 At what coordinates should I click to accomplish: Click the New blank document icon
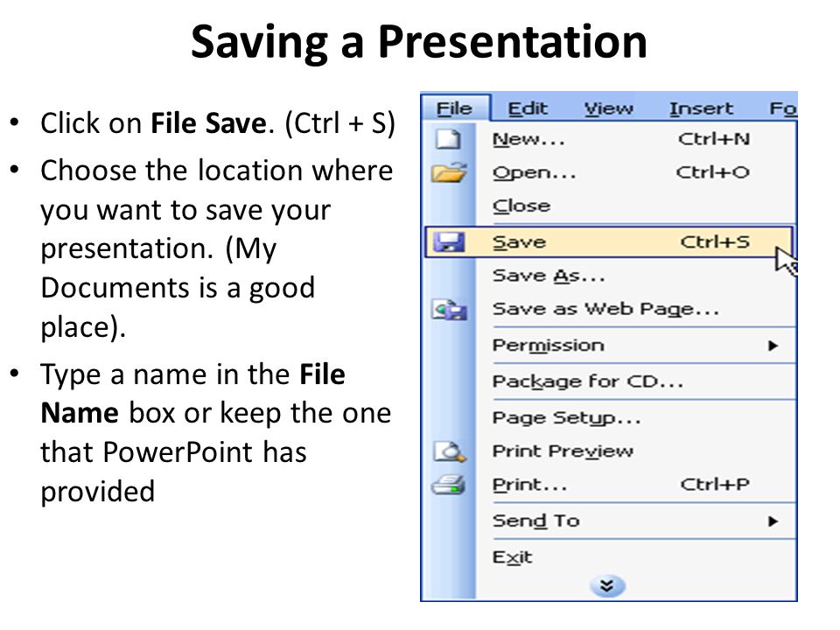pyautogui.click(x=448, y=139)
